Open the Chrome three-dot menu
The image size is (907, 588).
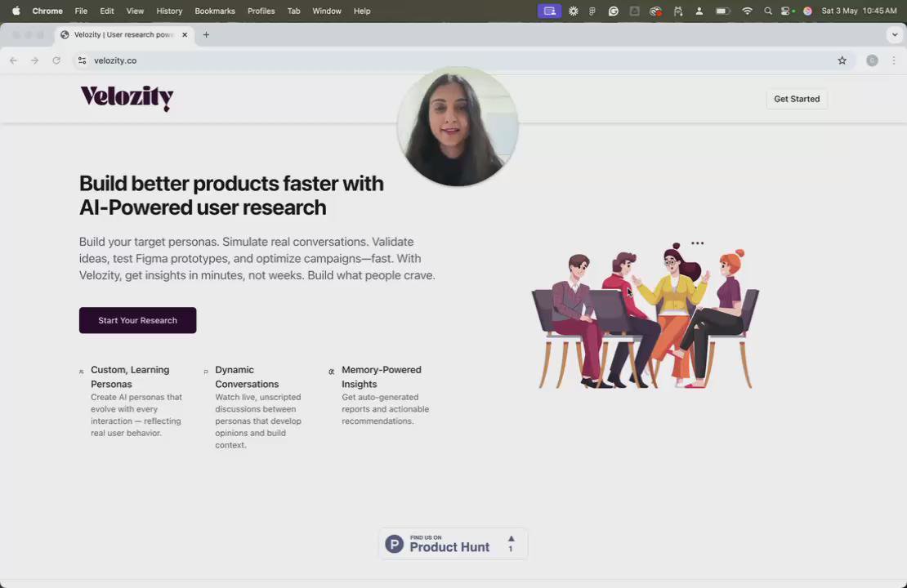[894, 60]
